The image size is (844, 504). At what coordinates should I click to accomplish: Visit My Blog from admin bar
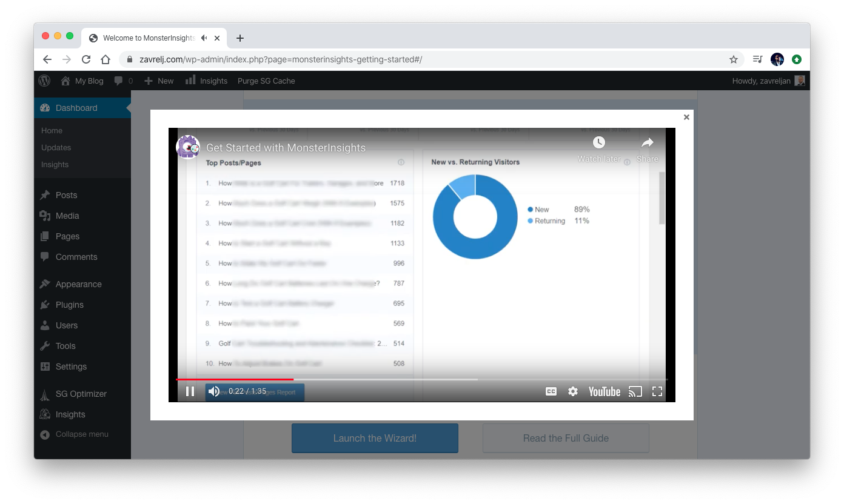click(x=82, y=81)
